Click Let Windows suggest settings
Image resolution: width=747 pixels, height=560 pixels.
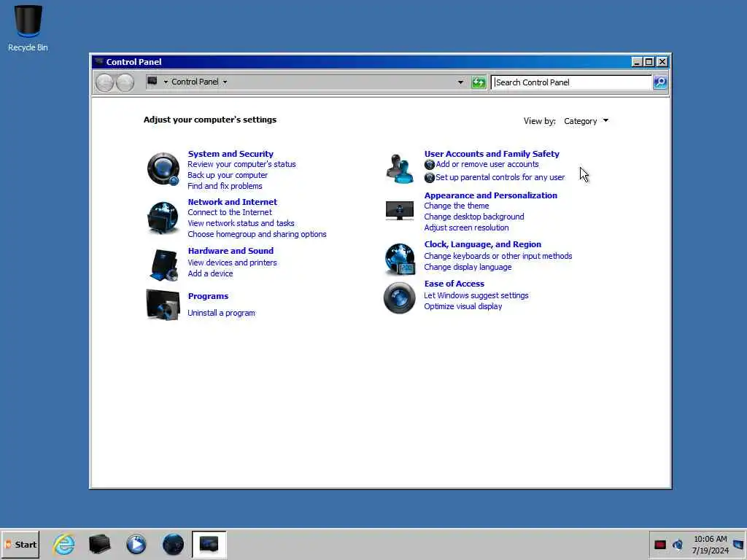pyautogui.click(x=476, y=296)
